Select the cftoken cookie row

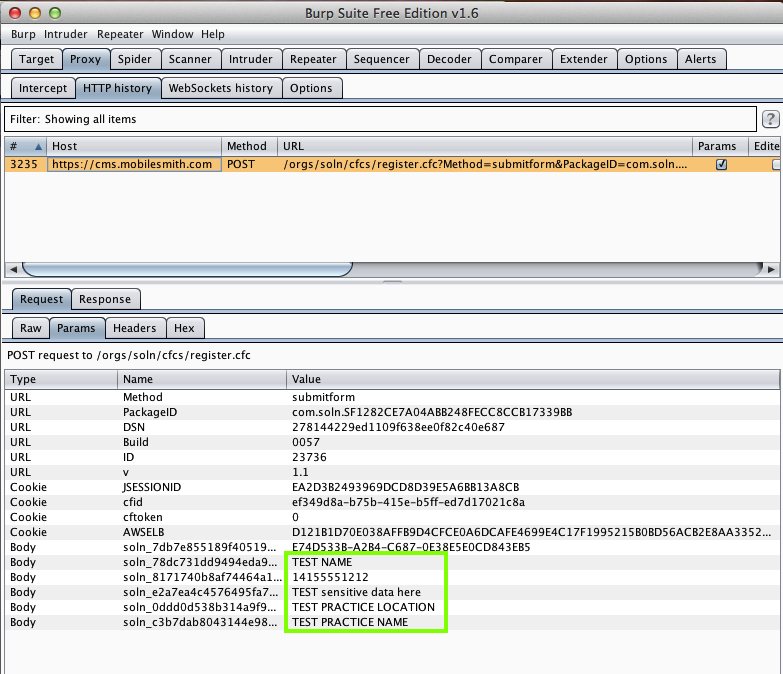click(392, 517)
